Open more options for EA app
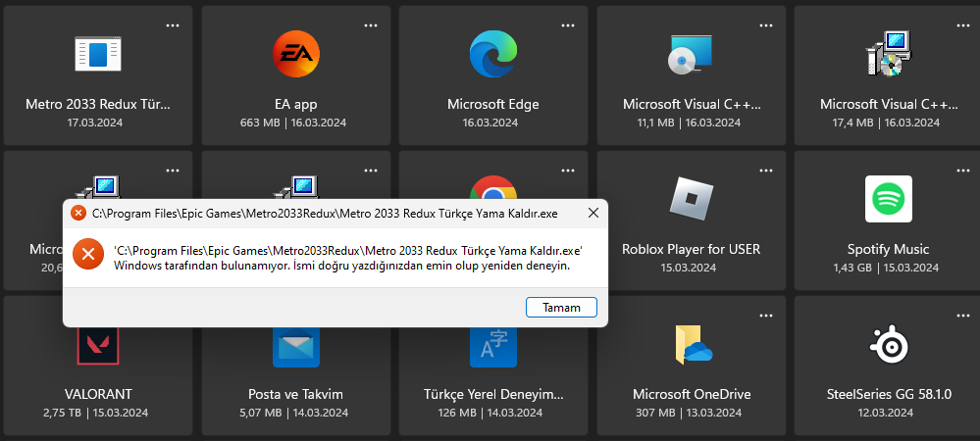Screen dimensions: 980x441 coord(371,25)
